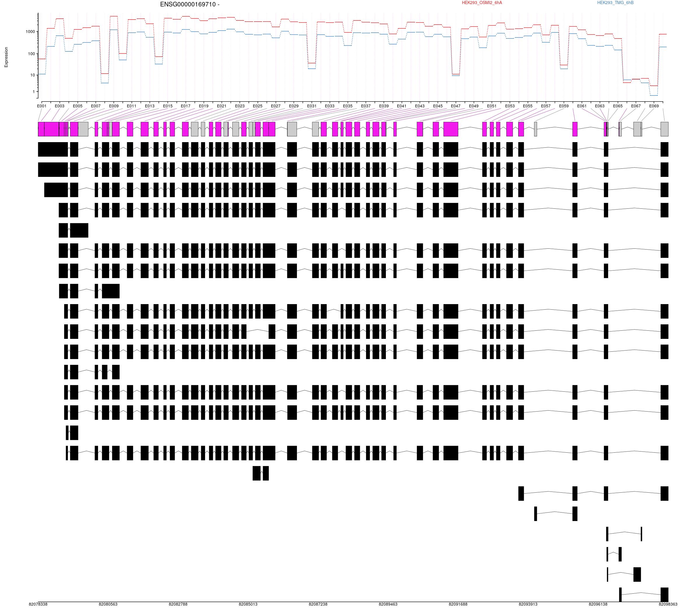Click exon label E031

(x=311, y=106)
